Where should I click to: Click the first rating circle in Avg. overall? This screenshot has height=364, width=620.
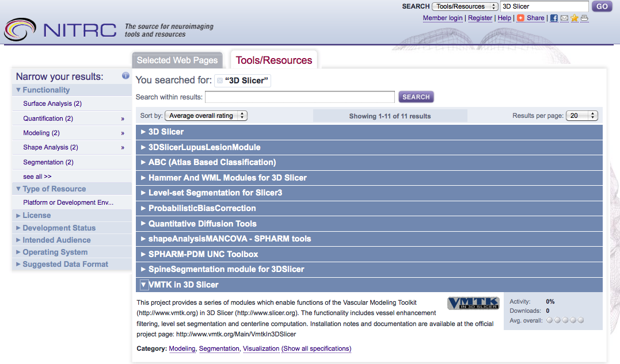click(x=549, y=320)
